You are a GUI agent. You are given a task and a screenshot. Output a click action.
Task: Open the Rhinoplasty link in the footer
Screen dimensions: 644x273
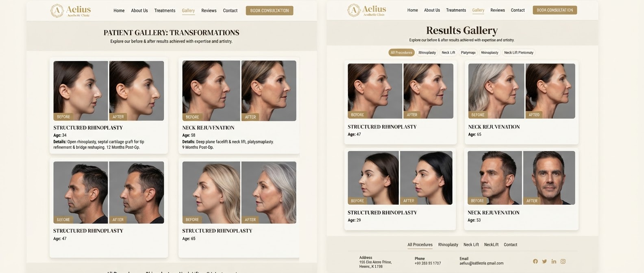448,245
